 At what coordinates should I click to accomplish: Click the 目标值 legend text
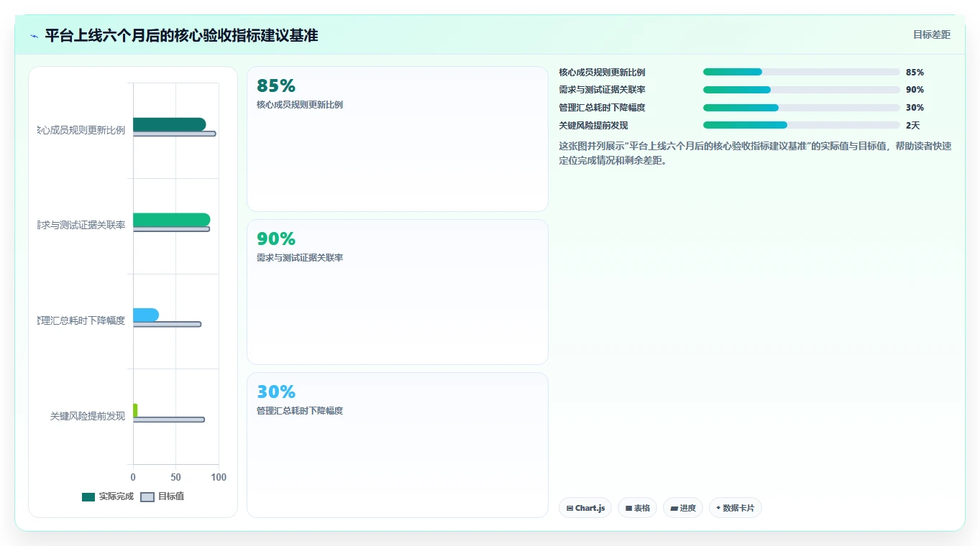171,496
